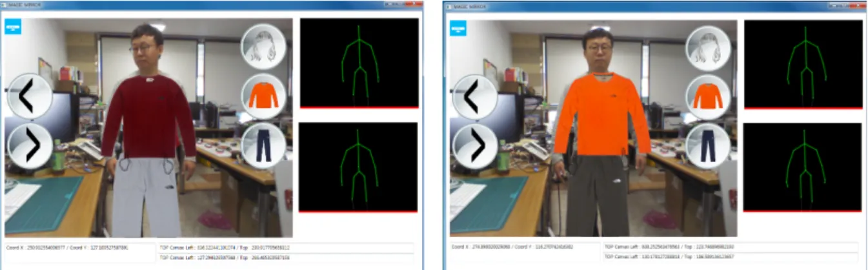Select the hair wig icon in the orange-shirt window

coord(708,48)
